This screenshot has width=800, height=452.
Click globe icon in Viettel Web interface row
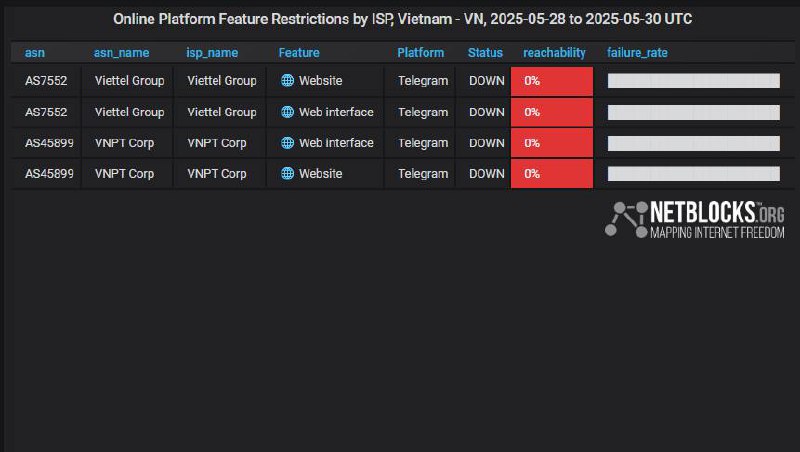(287, 112)
